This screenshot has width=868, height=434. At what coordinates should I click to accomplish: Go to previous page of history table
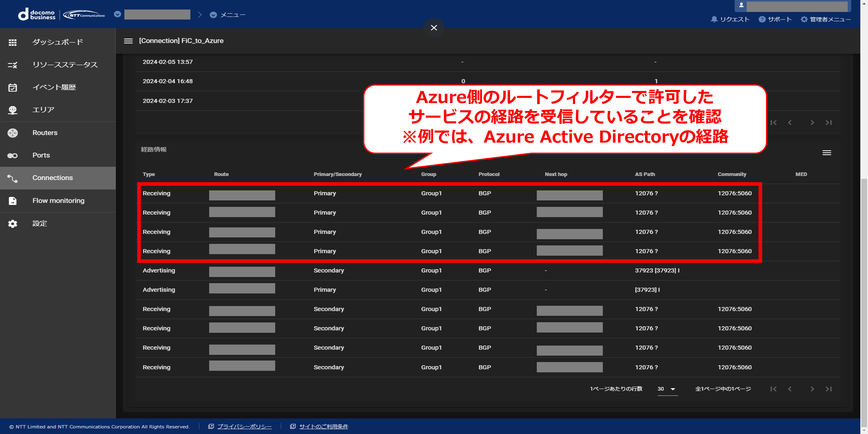pyautogui.click(x=789, y=123)
